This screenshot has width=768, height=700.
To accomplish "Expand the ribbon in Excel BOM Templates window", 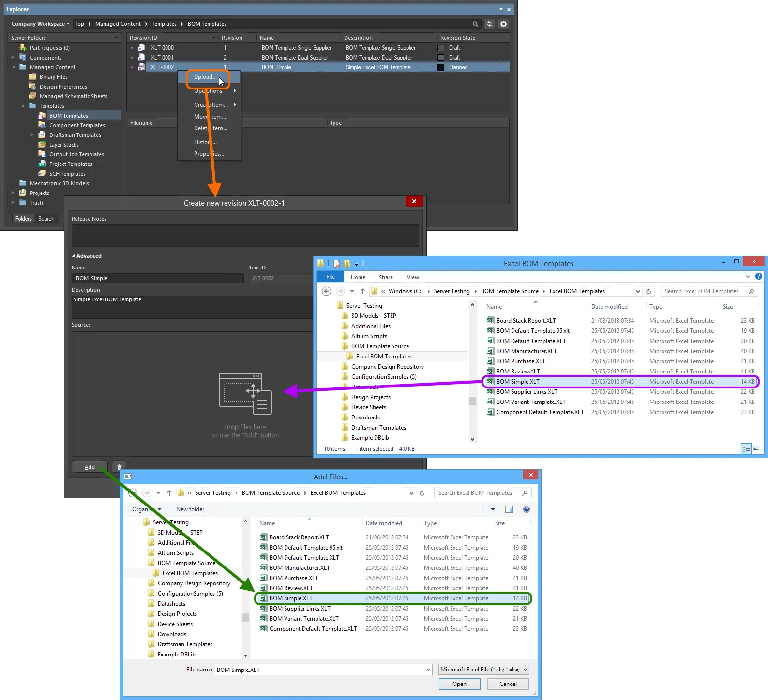I will pyautogui.click(x=748, y=277).
